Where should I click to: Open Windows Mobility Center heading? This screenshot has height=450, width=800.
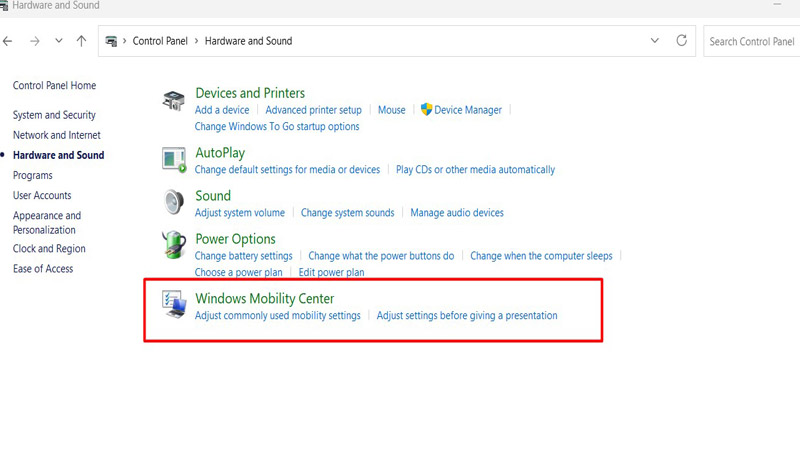(264, 298)
